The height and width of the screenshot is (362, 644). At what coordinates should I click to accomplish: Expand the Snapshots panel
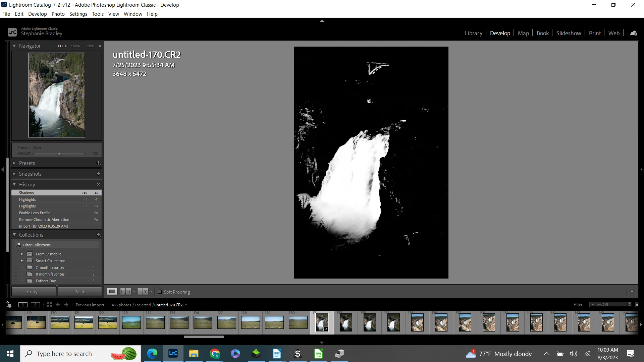point(14,174)
